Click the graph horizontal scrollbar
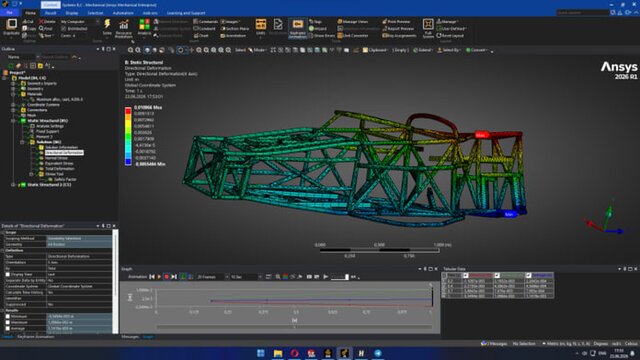The image size is (640, 360). [x=294, y=327]
